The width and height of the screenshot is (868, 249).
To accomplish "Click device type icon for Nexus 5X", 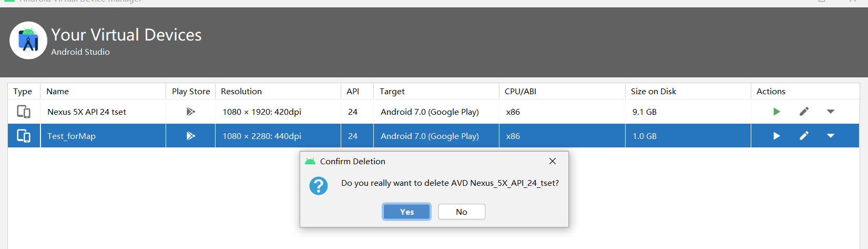I will [x=24, y=112].
